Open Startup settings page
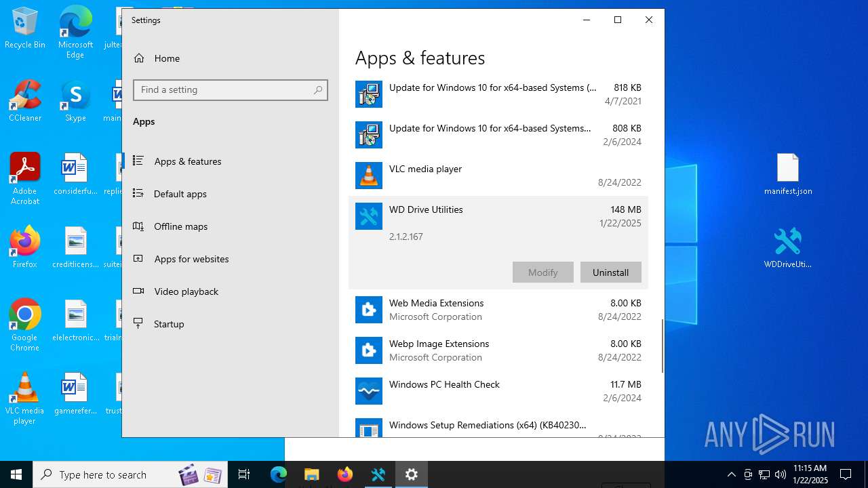868x488 pixels. click(x=231, y=324)
